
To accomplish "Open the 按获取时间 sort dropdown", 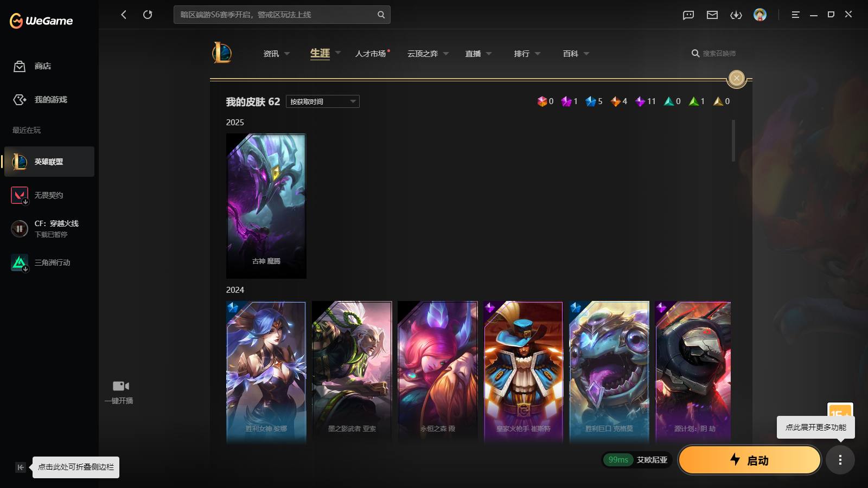I will click(x=323, y=101).
